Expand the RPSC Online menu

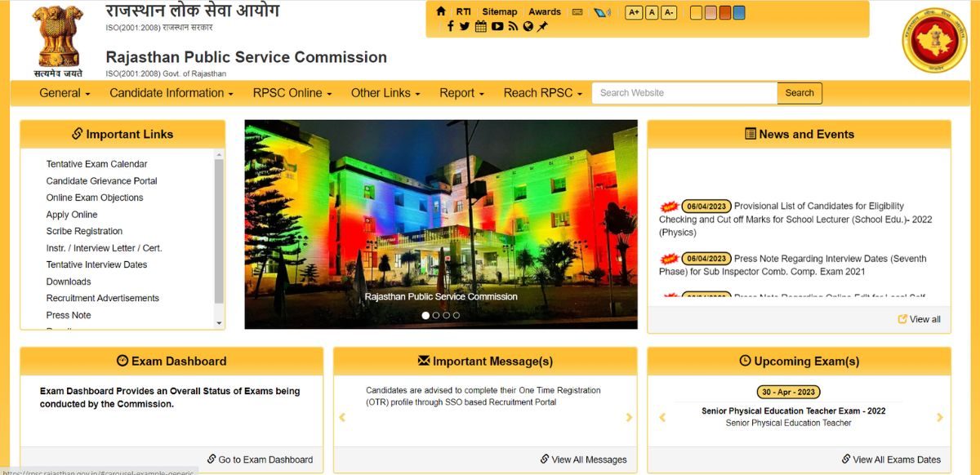pos(292,93)
